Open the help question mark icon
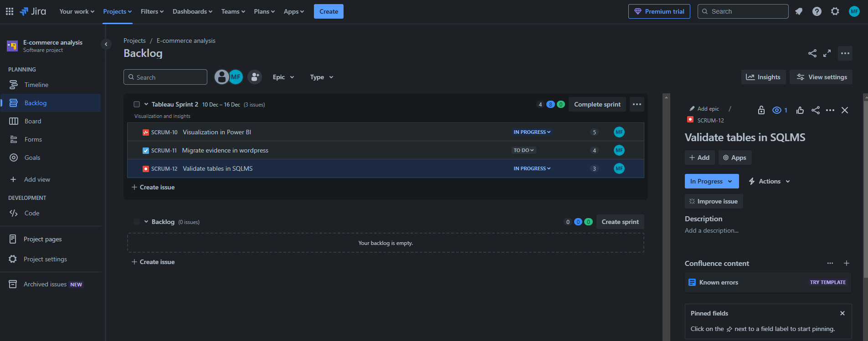 817,11
